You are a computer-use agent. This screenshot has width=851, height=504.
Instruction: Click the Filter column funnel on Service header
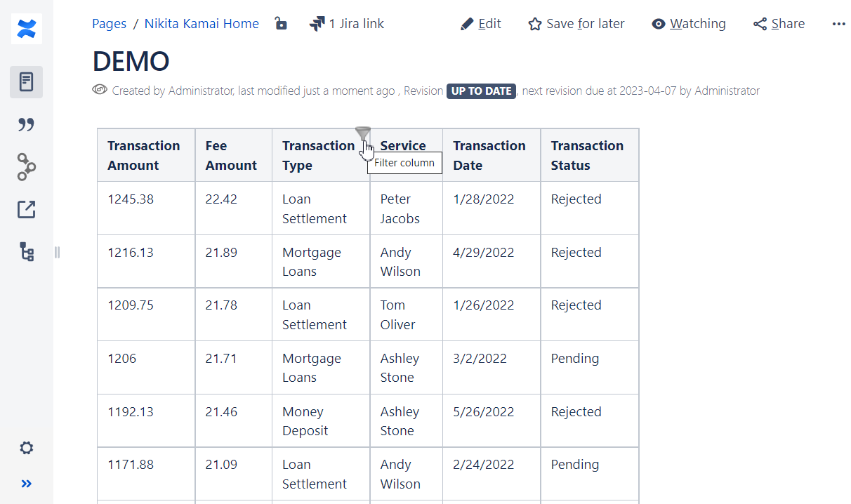(363, 135)
